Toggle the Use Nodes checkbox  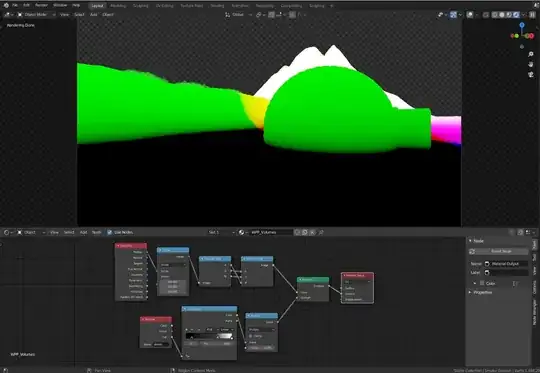(110, 232)
